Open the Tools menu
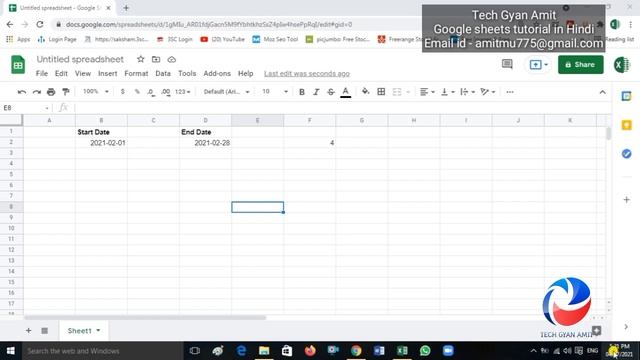The image size is (640, 360). 187,73
